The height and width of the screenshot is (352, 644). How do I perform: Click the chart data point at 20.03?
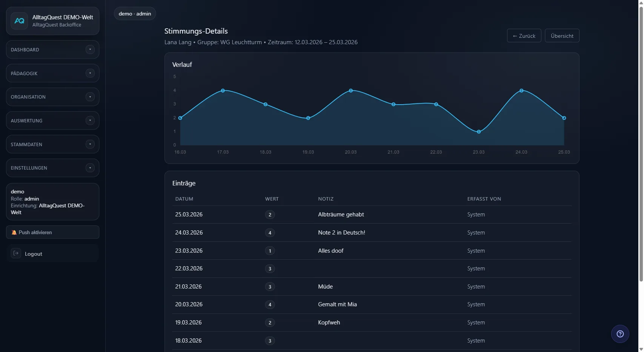point(351,91)
